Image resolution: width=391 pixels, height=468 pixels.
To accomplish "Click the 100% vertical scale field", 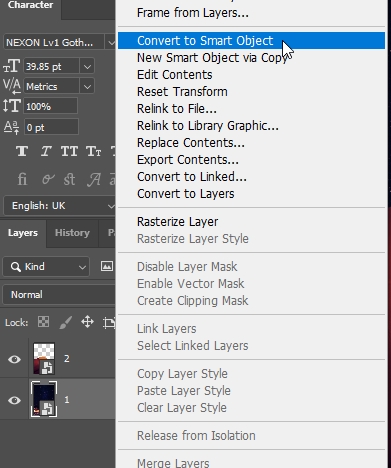I will [51, 107].
